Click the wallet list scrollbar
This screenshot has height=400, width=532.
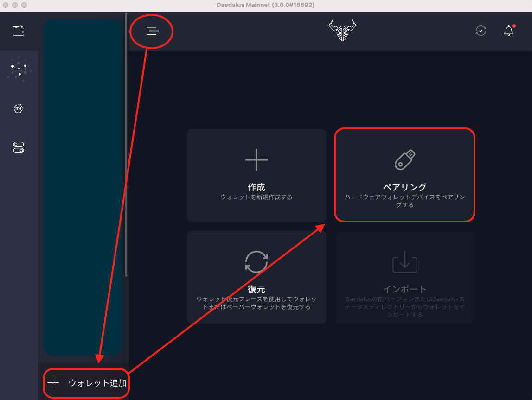pyautogui.click(x=126, y=145)
